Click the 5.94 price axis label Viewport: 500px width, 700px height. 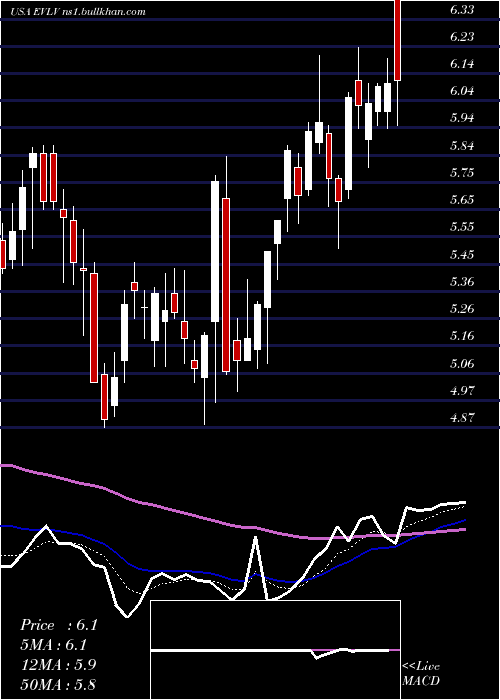[x=462, y=118]
